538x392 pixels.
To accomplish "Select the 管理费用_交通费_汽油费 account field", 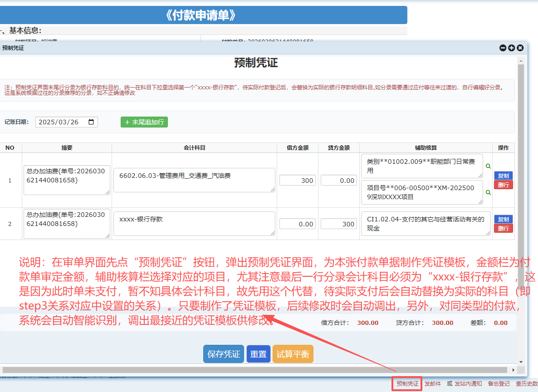I will tap(194, 180).
